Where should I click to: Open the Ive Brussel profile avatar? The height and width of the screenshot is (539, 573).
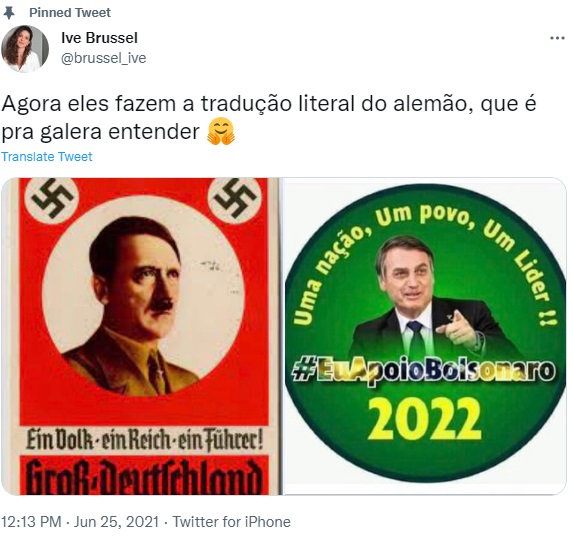[x=25, y=49]
